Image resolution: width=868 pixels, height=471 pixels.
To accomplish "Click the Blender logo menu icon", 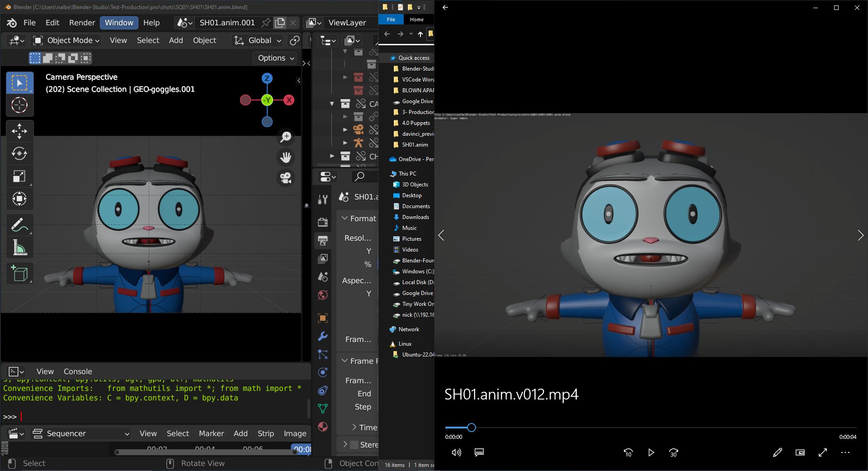I will click(12, 23).
